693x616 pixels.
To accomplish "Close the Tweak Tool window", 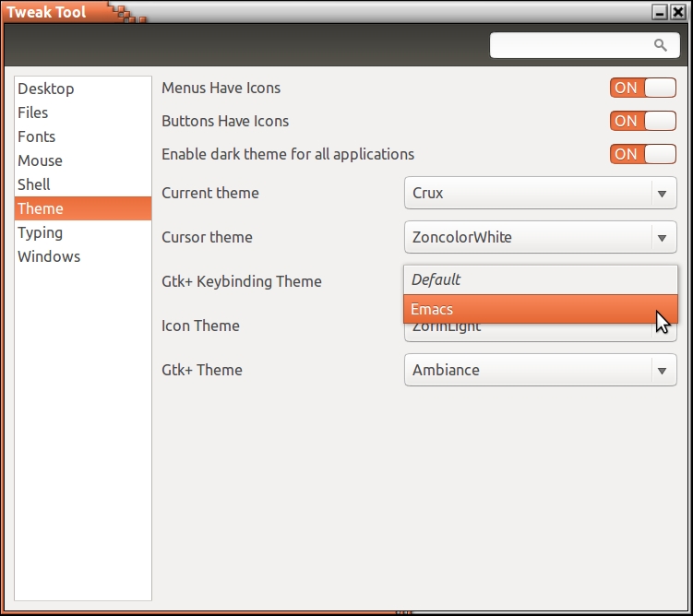I will click(678, 12).
